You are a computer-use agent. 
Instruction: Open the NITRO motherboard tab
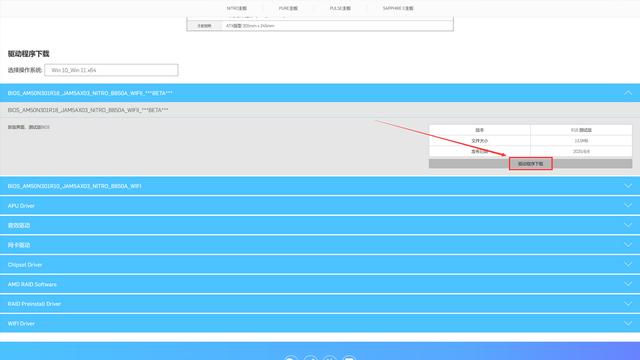pos(237,8)
